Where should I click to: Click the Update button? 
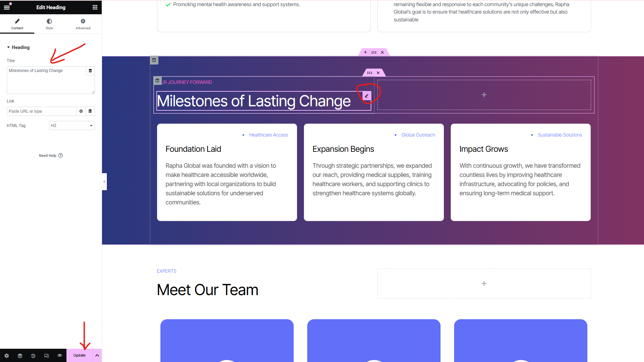click(x=79, y=356)
